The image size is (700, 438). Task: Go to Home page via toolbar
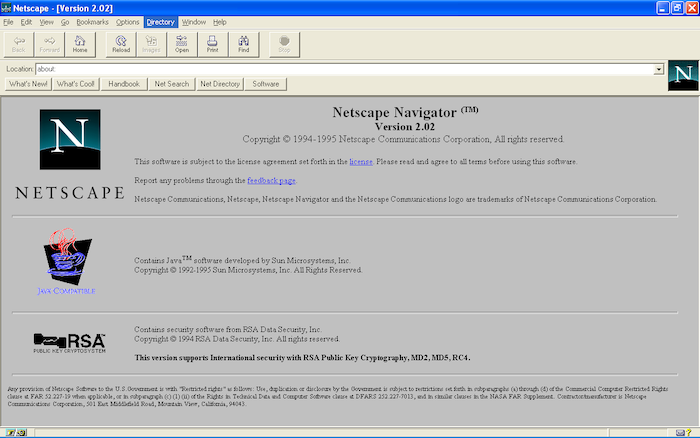pyautogui.click(x=80, y=45)
